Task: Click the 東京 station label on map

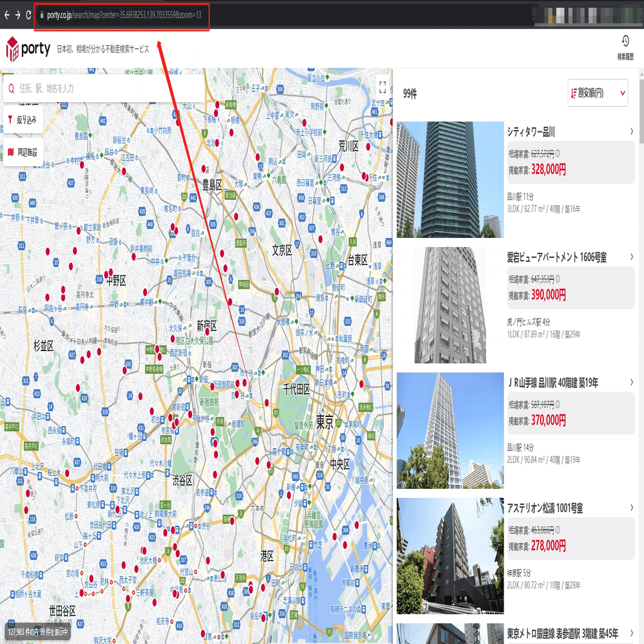Action: [325, 422]
